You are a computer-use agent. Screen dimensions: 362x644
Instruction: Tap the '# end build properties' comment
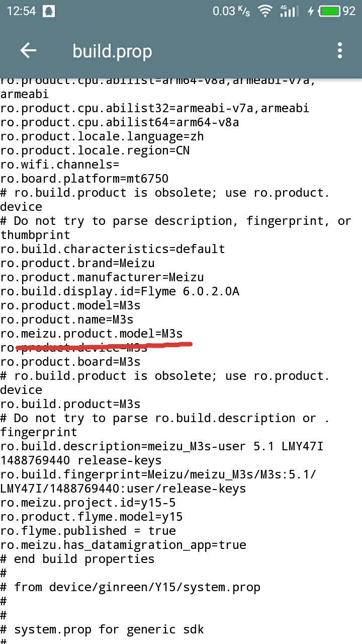[77, 559]
